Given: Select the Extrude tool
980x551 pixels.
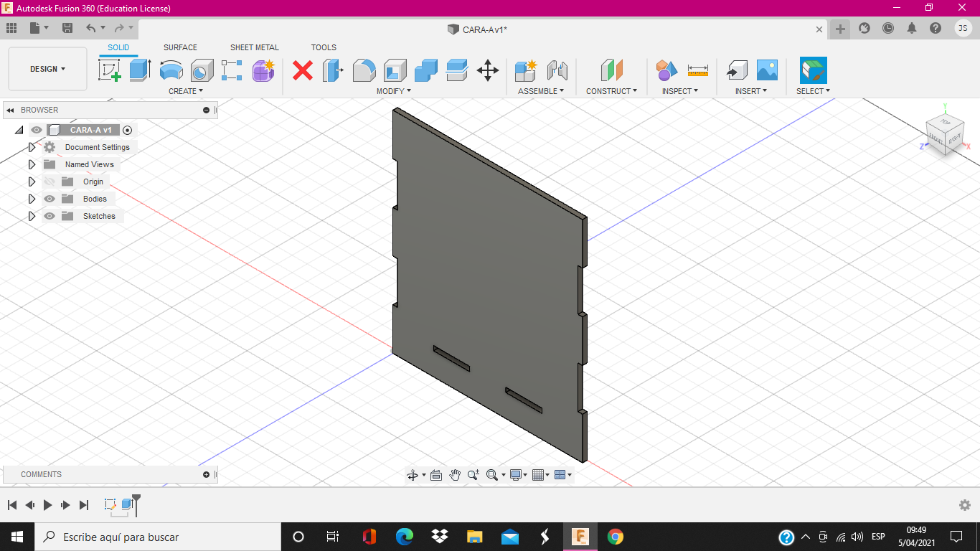Looking at the screenshot, I should (140, 70).
